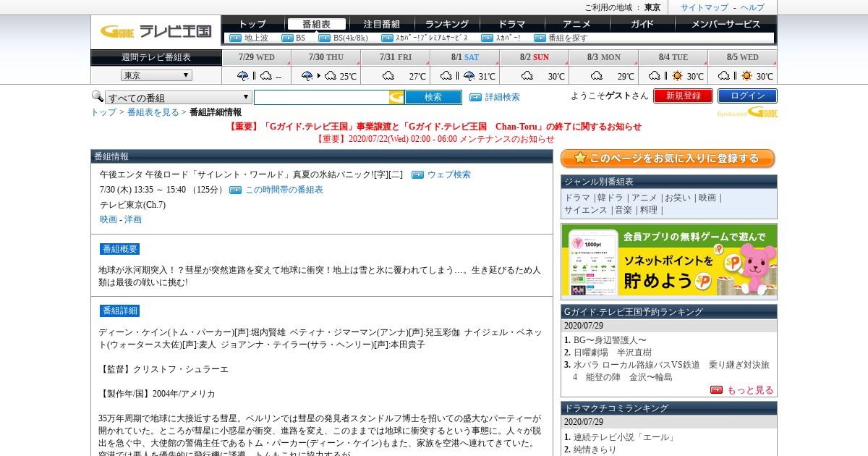
Task: Click arrow icon beside BS(4k/8k)
Action: [x=324, y=38]
